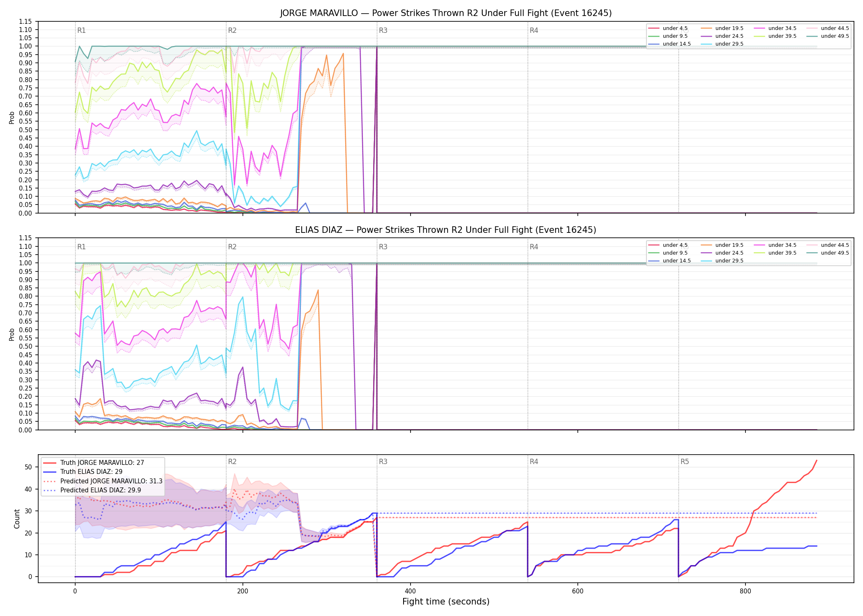The height and width of the screenshot is (616, 863).
Task: Click the R1 round label in ELIAS DIAZ chart
Action: coord(81,247)
